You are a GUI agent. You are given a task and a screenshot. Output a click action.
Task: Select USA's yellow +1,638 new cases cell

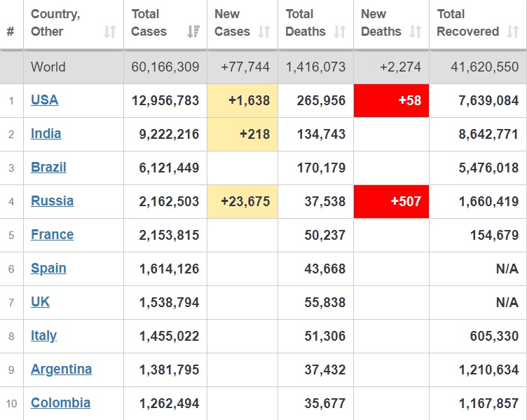242,100
